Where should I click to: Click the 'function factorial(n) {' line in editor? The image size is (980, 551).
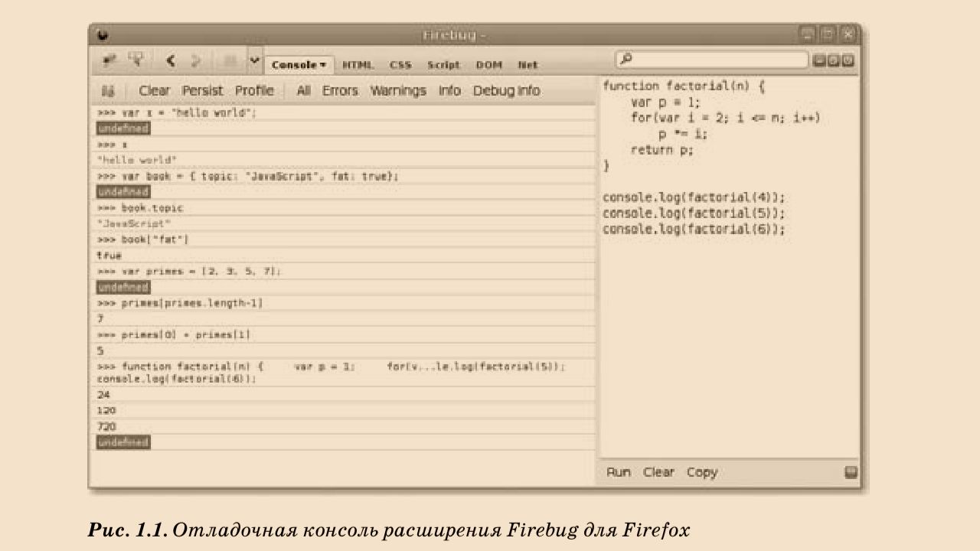pyautogui.click(x=684, y=86)
